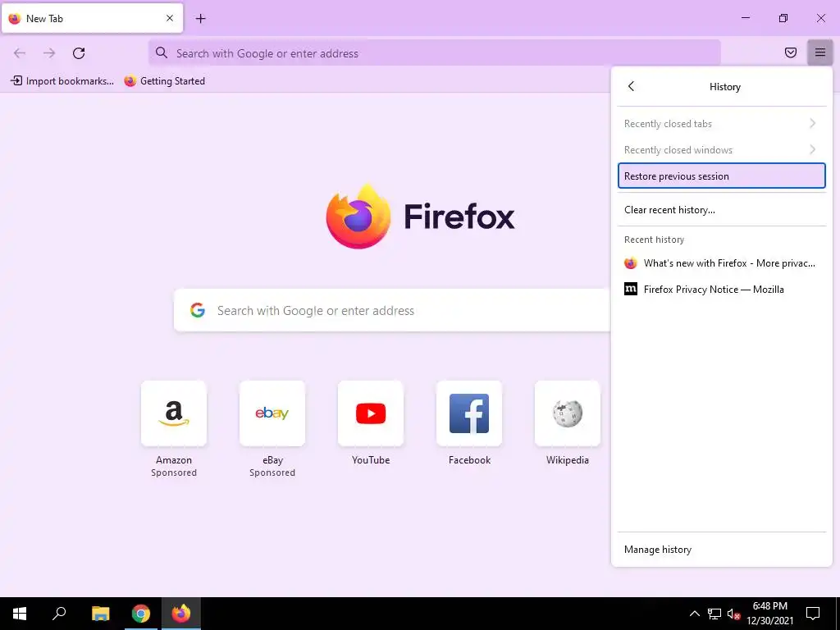The width and height of the screenshot is (840, 630).
Task: Click the browser Back arrow button
Action: pyautogui.click(x=20, y=53)
